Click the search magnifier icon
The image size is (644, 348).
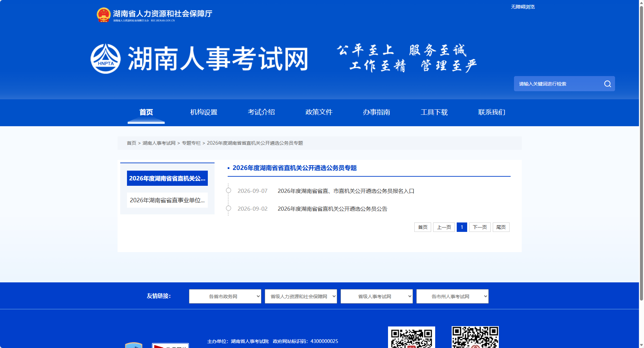[x=607, y=84]
